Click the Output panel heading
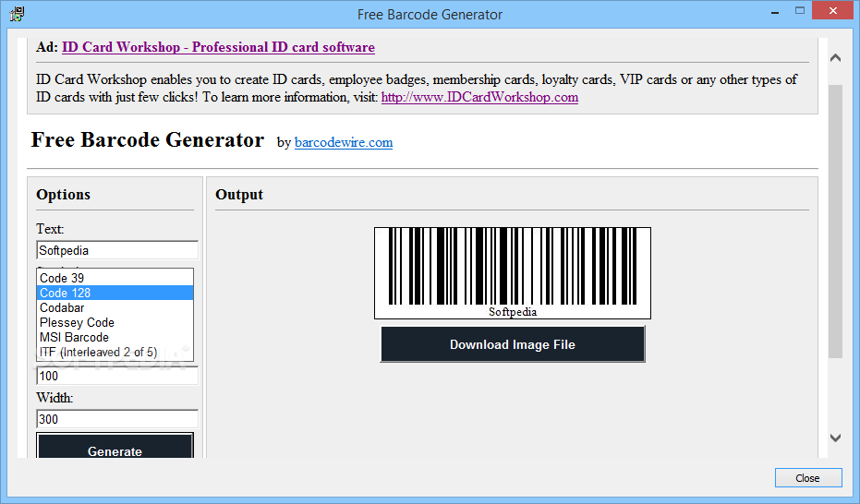Viewport: 860px width, 504px height. [x=239, y=195]
